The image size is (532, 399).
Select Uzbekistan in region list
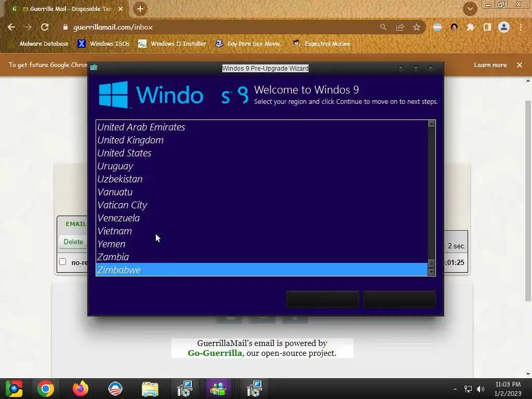pos(262,179)
